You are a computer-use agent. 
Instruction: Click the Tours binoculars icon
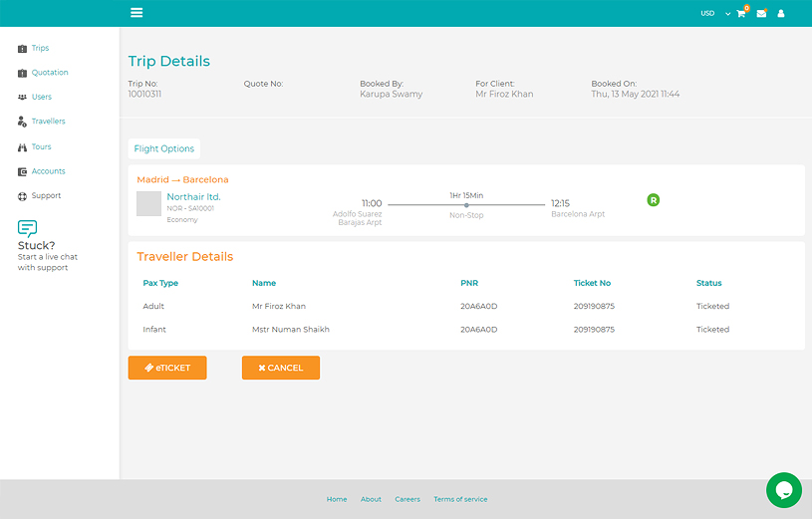22,147
